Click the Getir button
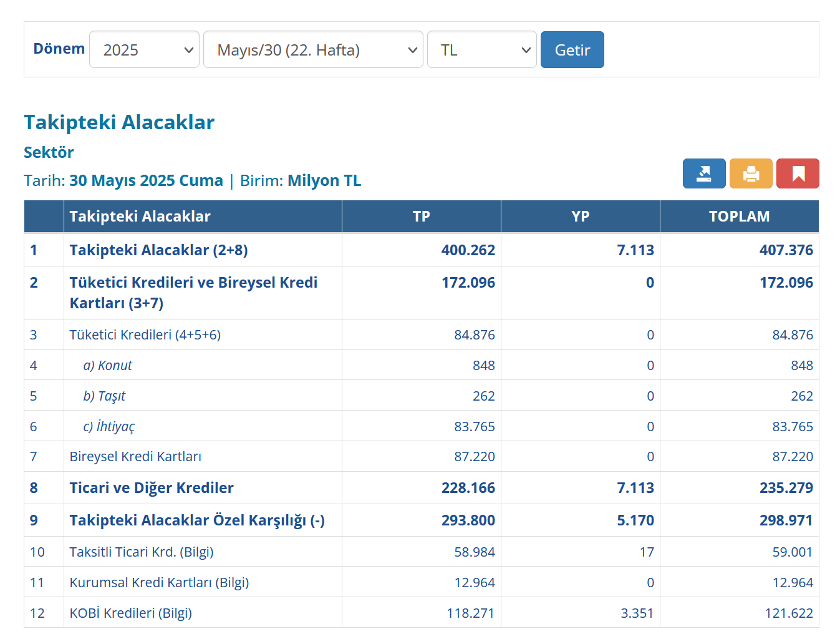840x639 pixels. click(572, 49)
